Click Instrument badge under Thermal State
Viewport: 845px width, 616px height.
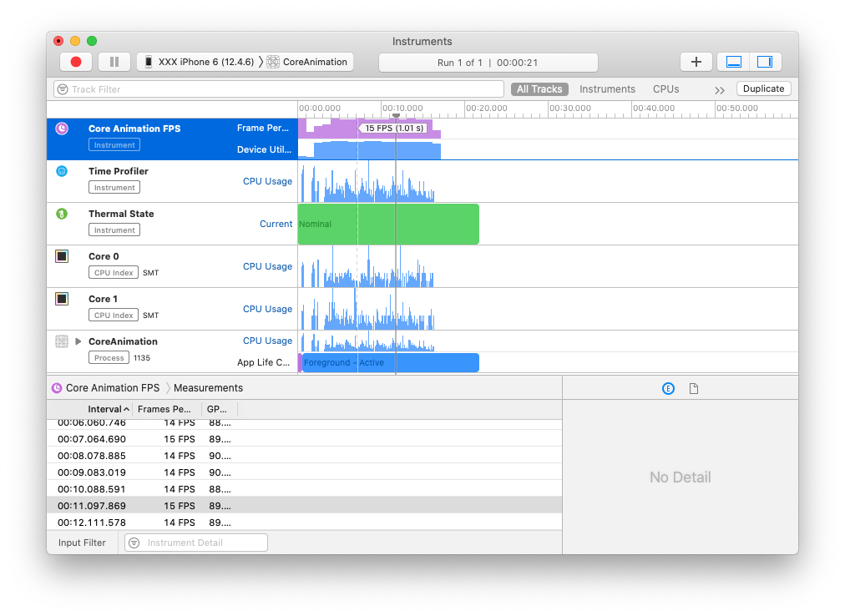(114, 230)
